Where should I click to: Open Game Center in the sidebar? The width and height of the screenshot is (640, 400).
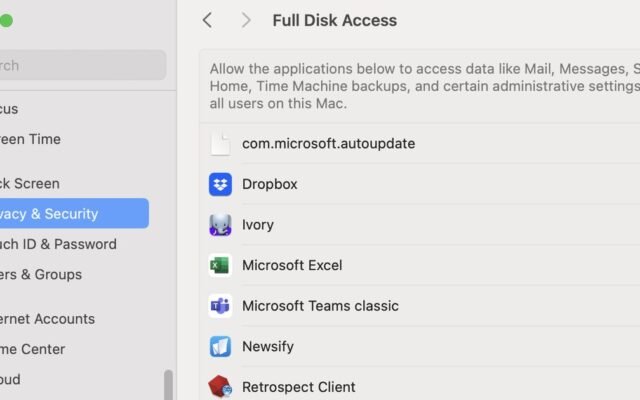(x=33, y=349)
